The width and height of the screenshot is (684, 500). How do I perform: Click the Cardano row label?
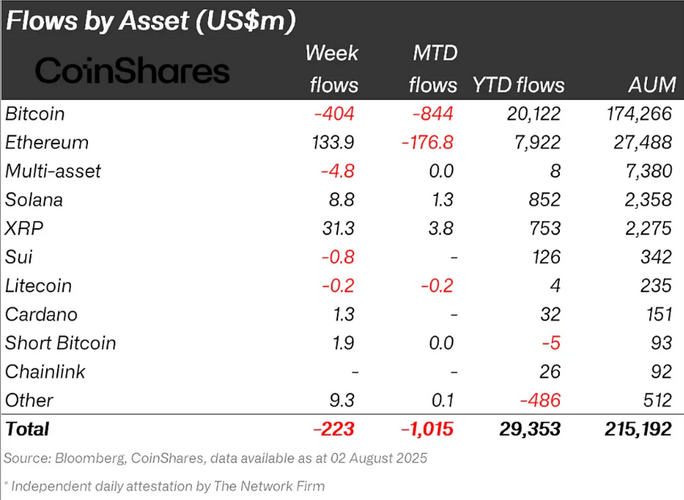tap(39, 314)
